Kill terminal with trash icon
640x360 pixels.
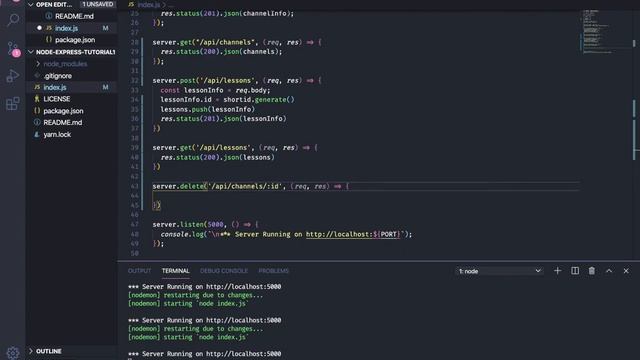click(x=591, y=271)
